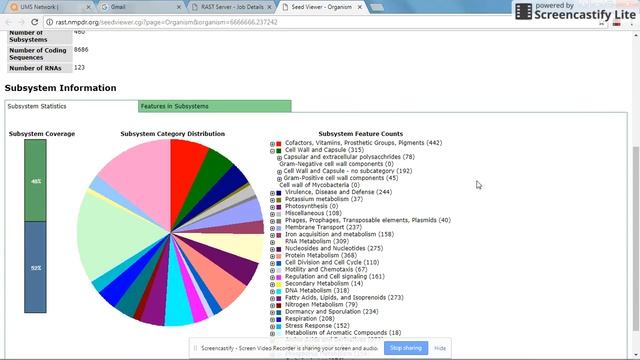
Task: Expand Stress Response category
Action: (x=272, y=327)
